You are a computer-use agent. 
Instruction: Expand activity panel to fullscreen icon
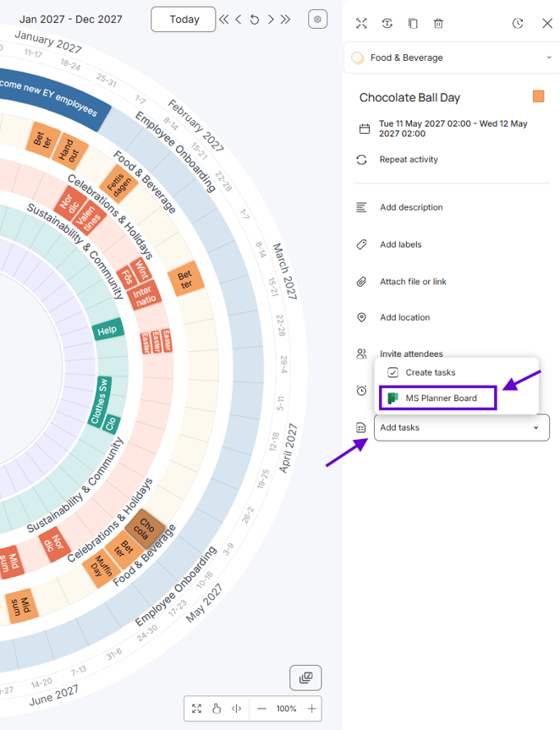click(x=362, y=24)
